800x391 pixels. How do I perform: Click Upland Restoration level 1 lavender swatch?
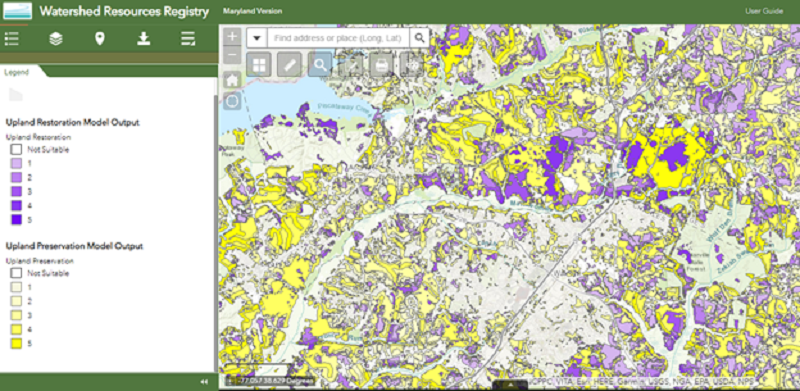click(16, 164)
